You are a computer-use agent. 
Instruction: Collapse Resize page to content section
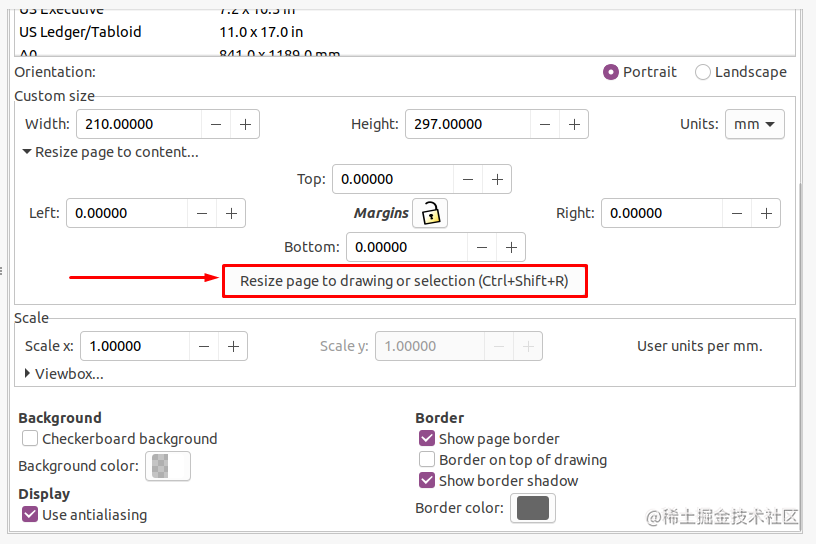[110, 152]
